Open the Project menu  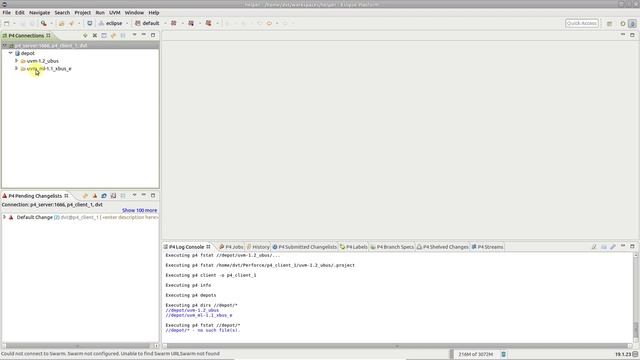[82, 13]
